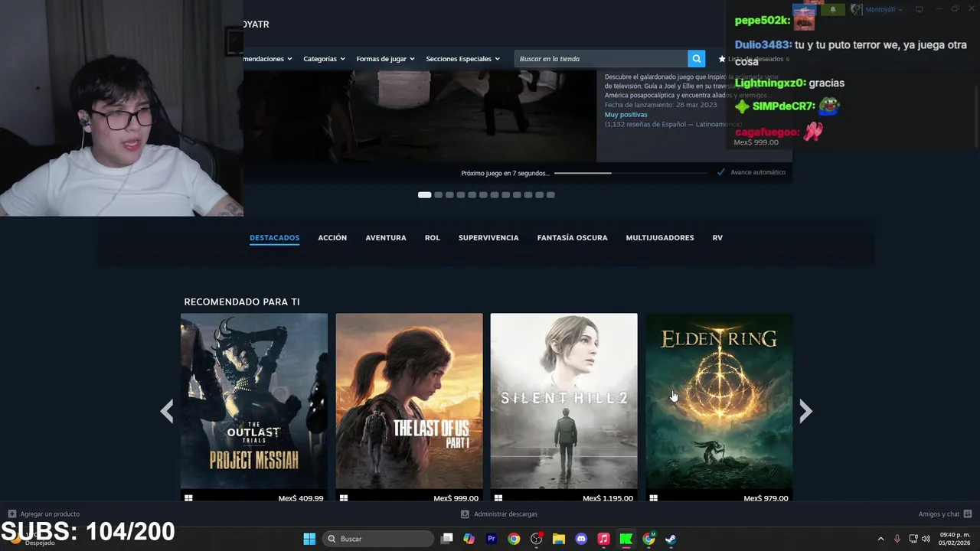The image size is (980, 551).
Task: Click Agregar un producto
Action: point(50,514)
